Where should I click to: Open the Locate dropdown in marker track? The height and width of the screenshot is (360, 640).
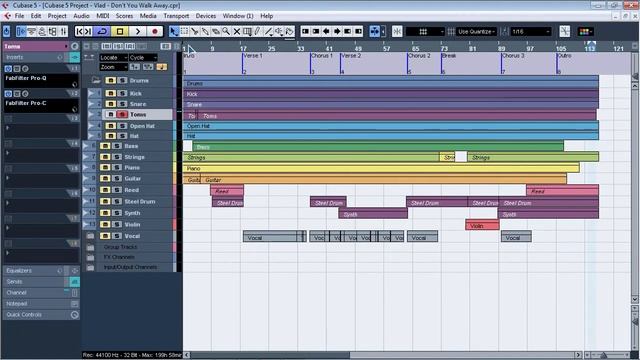[x=114, y=58]
